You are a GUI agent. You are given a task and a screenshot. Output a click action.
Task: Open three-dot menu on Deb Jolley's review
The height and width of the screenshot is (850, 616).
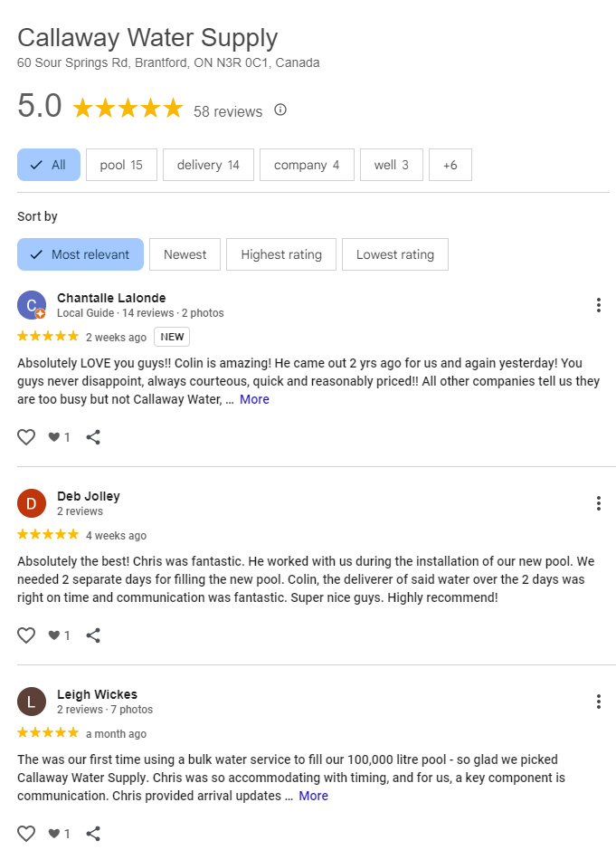[x=599, y=503]
